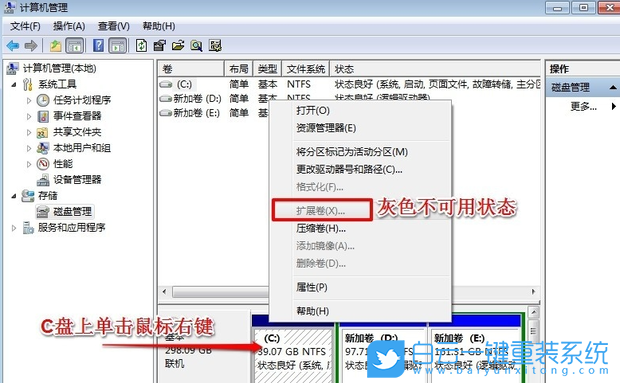Toggle the show/hide console tree icon
The width and height of the screenshot is (620, 383).
(74, 46)
